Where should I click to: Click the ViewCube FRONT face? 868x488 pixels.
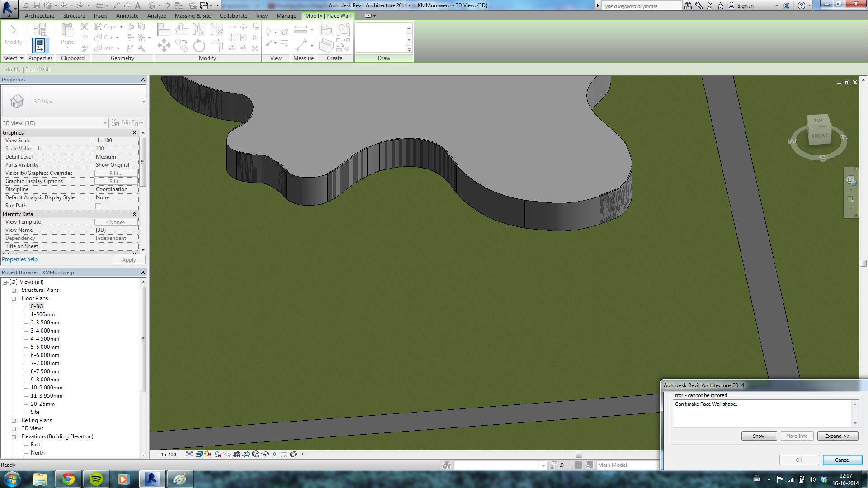[820, 136]
